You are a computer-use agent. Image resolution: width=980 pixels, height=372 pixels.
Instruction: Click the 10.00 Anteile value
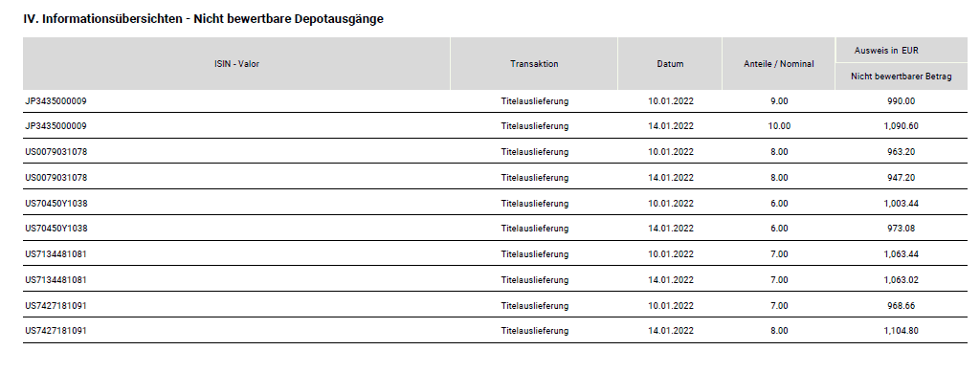[x=779, y=126]
